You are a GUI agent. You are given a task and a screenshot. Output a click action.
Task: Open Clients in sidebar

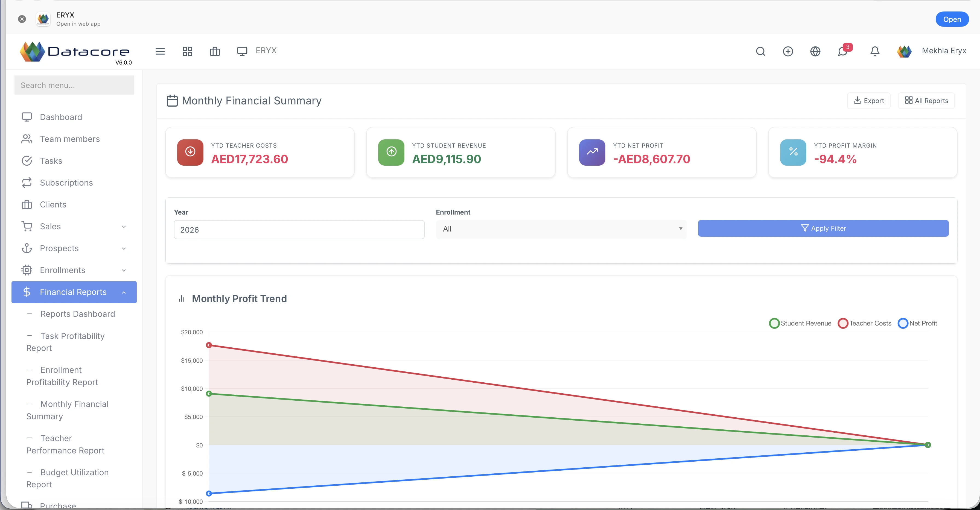[x=53, y=205]
